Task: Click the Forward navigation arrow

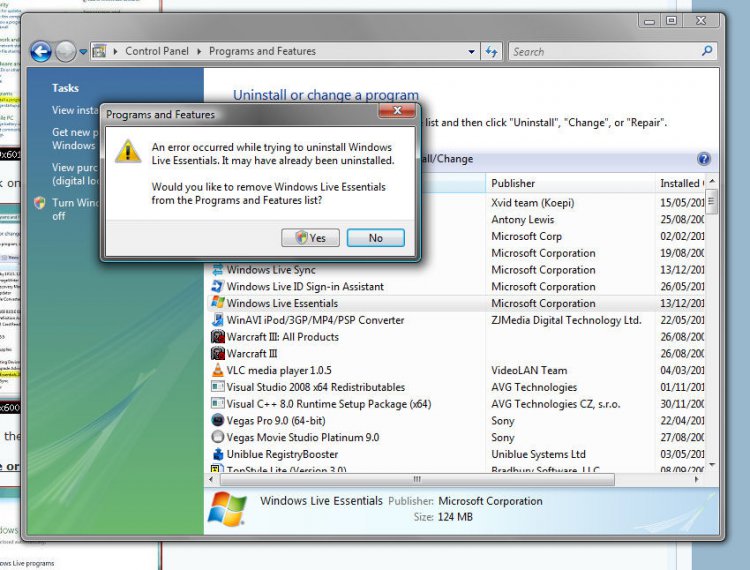Action: [x=66, y=52]
